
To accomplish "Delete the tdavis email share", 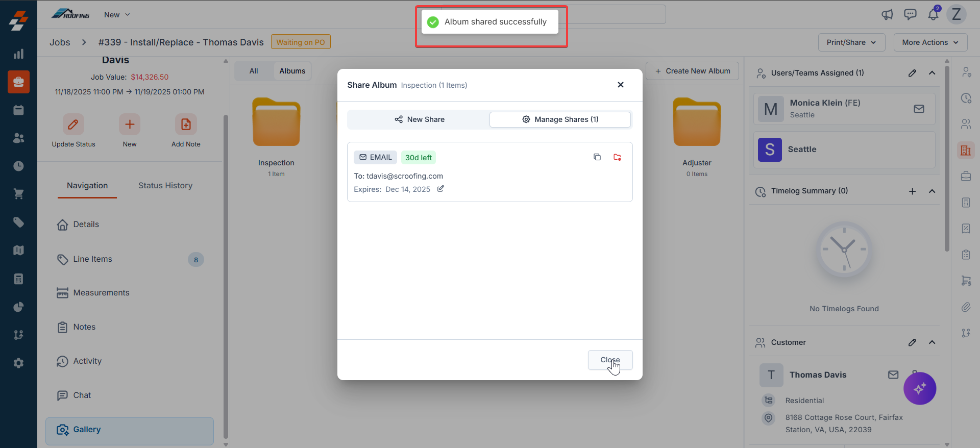I will (617, 157).
